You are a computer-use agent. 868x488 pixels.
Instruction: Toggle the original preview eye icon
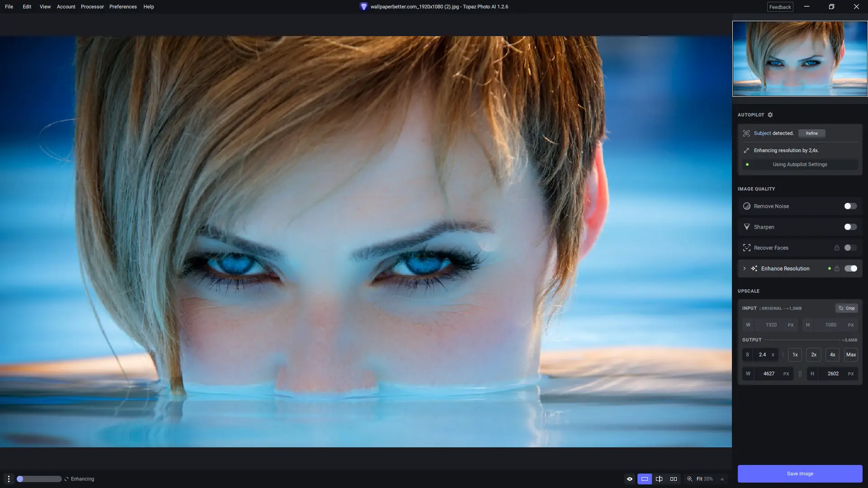coord(630,479)
